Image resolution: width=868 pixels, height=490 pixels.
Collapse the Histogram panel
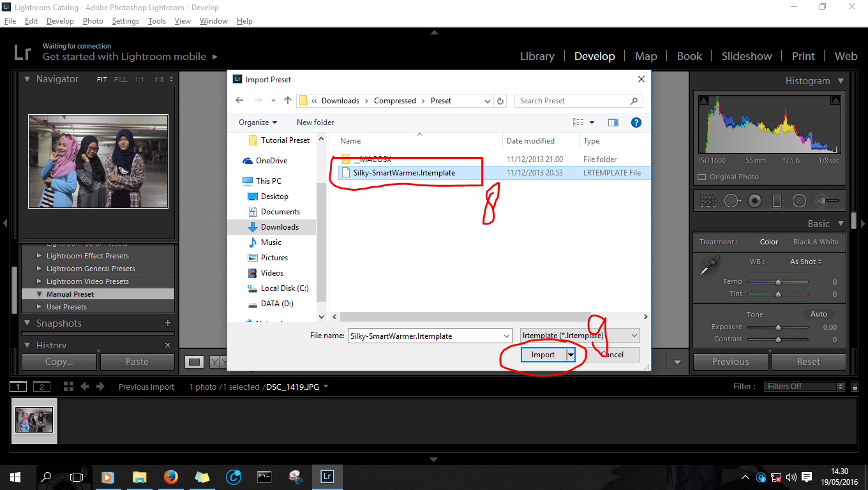coord(841,81)
